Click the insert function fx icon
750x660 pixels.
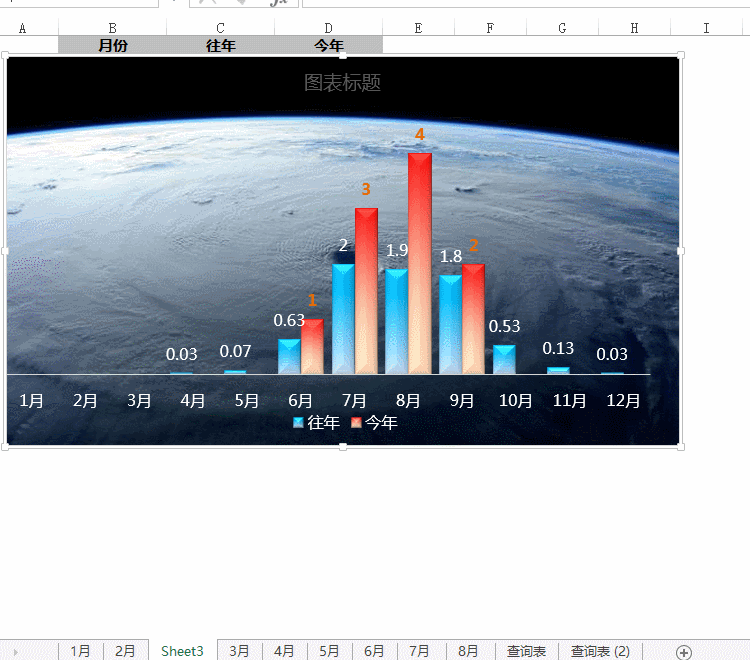pos(278,3)
